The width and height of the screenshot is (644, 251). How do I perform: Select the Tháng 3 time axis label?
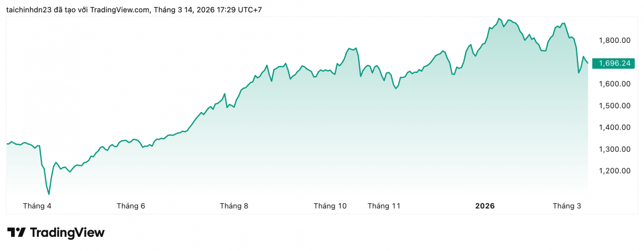[567, 206]
